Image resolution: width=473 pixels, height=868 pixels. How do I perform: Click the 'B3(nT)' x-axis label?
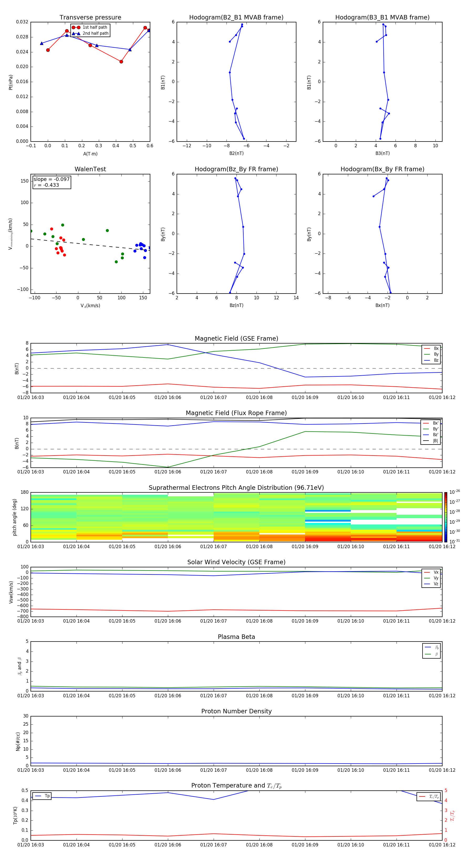[382, 153]
